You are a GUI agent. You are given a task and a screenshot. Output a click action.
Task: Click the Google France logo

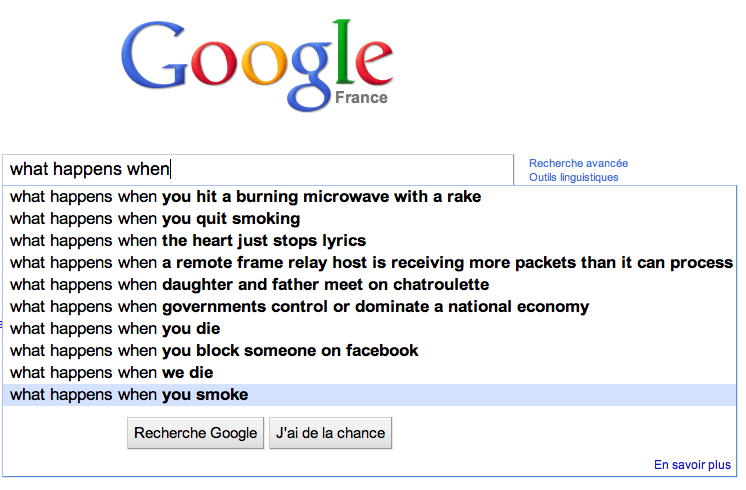click(x=257, y=66)
